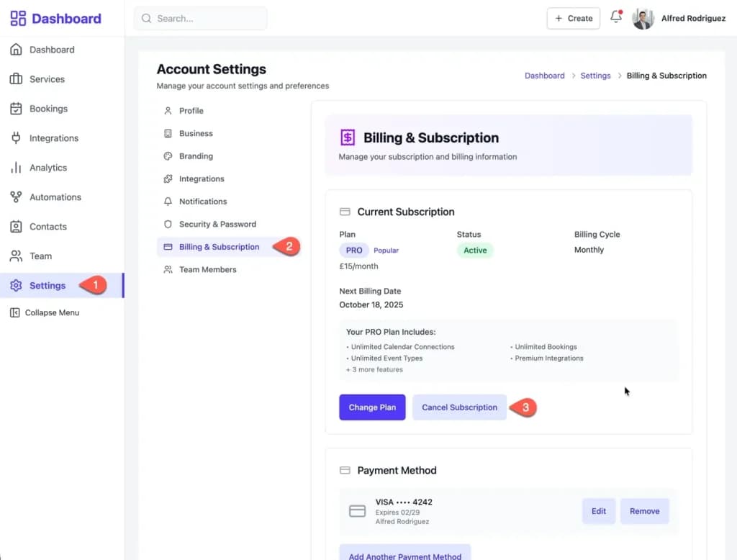
Task: Collapse the sidebar menu
Action: click(52, 313)
